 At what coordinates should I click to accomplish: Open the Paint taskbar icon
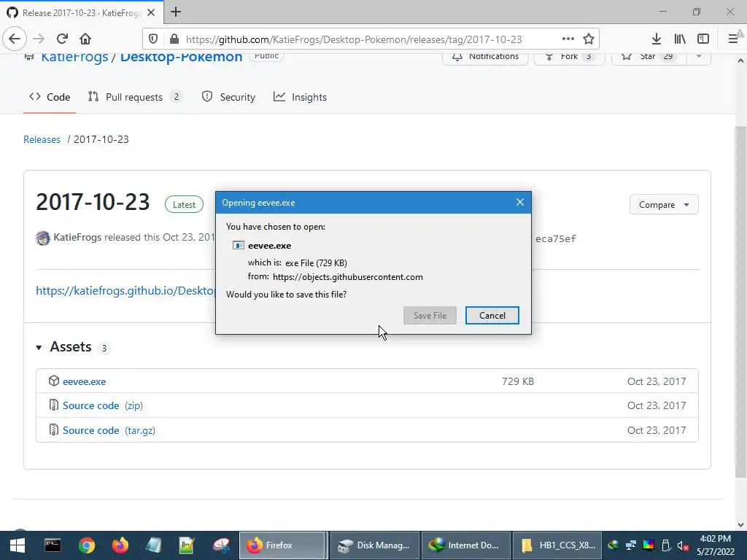coord(222,545)
